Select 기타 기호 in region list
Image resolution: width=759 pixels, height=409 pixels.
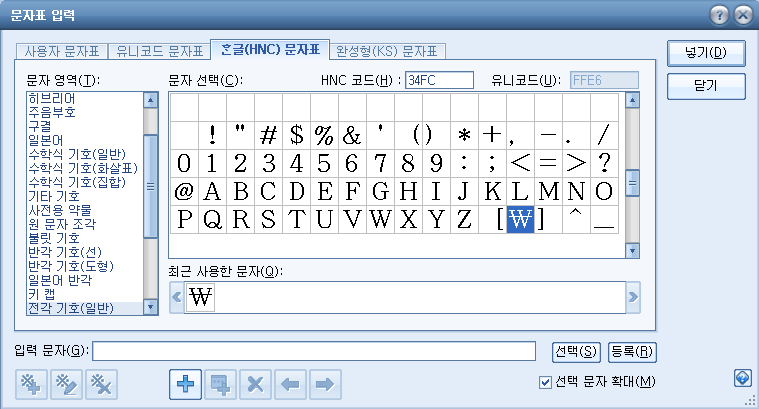(85, 197)
